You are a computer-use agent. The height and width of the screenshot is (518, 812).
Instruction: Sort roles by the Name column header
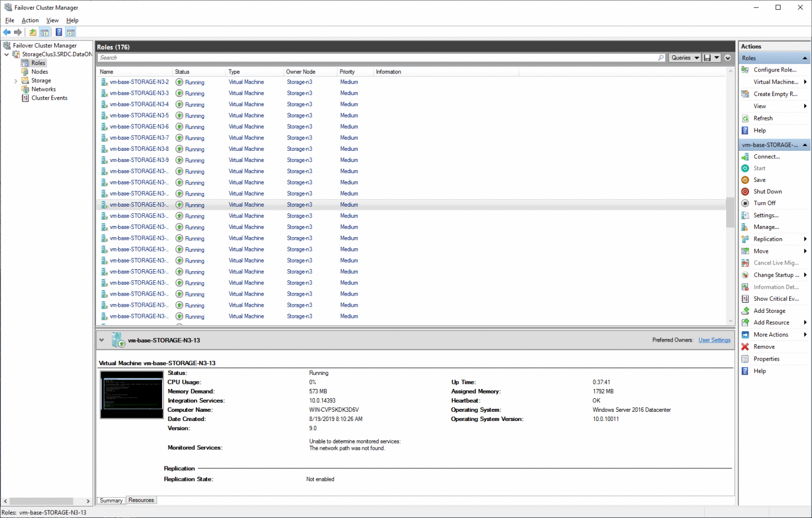tap(134, 72)
